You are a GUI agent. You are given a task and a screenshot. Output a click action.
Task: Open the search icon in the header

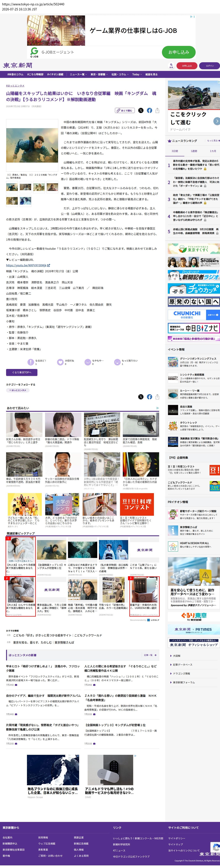point(171,66)
